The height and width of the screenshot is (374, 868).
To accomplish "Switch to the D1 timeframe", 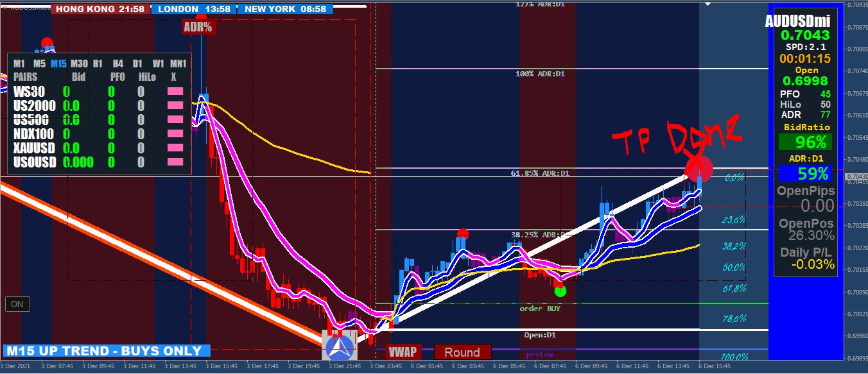I will coord(137,64).
